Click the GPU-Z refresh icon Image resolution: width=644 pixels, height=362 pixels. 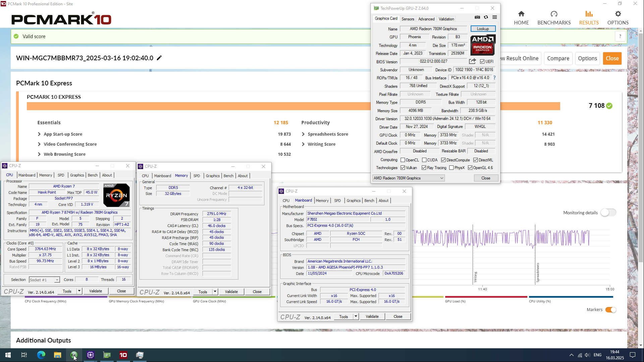(486, 17)
